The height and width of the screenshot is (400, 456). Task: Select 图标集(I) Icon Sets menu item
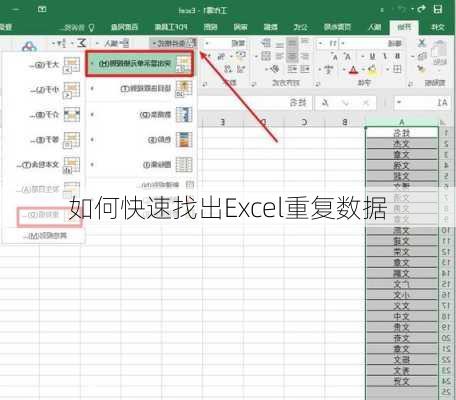140,164
